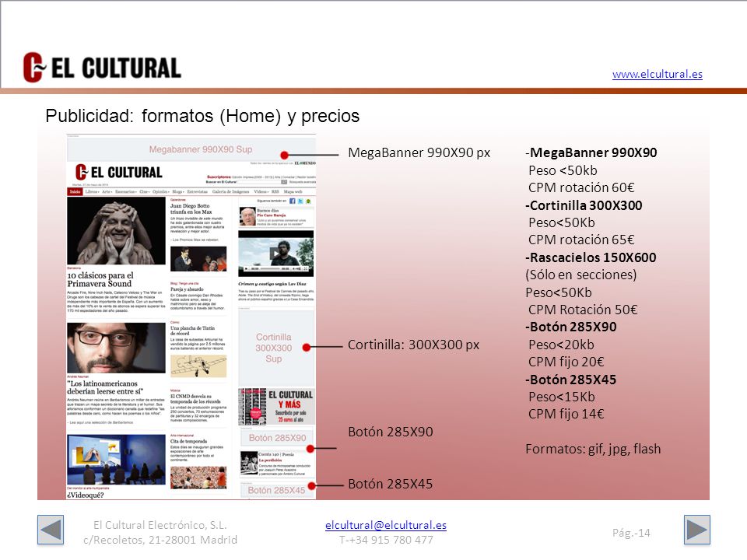Click 'El Cultural Electrónico, S.L.' footer text
747x560 pixels.
point(160,525)
